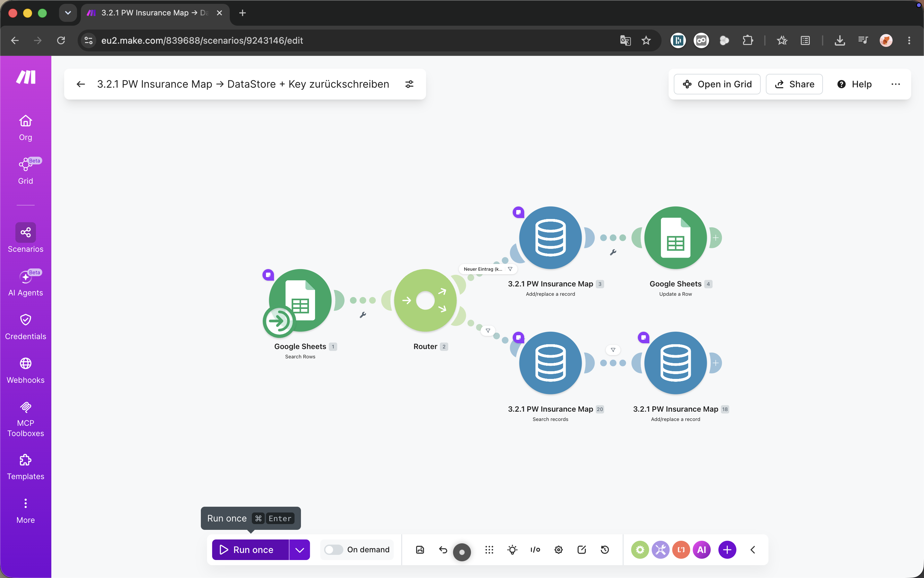Open the Grid beta view in sidebar
Image resolution: width=924 pixels, height=578 pixels.
[26, 171]
